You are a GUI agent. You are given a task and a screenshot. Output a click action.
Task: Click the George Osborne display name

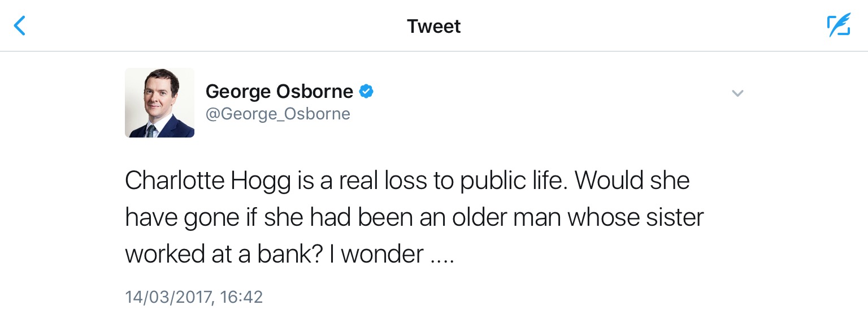tap(279, 91)
